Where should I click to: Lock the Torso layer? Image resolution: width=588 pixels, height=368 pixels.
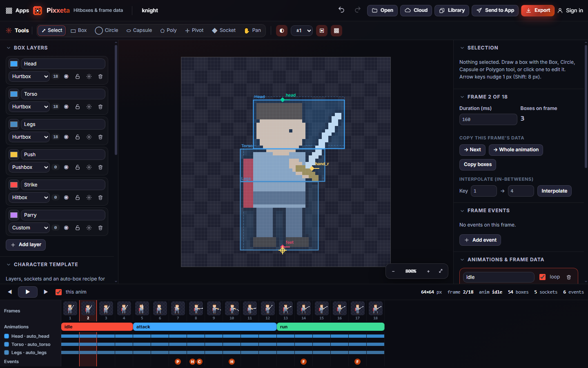coord(78,107)
